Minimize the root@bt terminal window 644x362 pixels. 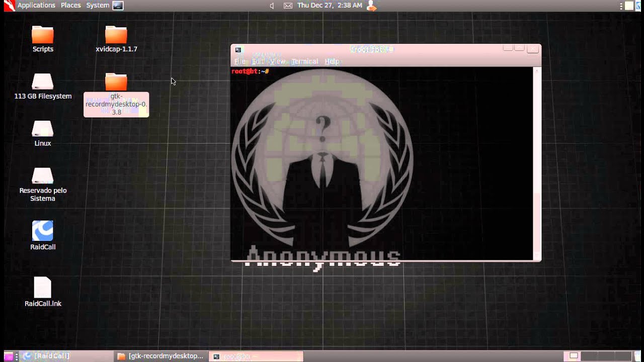tap(508, 48)
